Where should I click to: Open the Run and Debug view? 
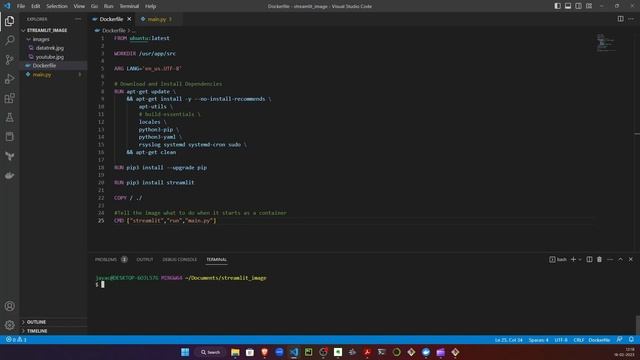[9, 79]
